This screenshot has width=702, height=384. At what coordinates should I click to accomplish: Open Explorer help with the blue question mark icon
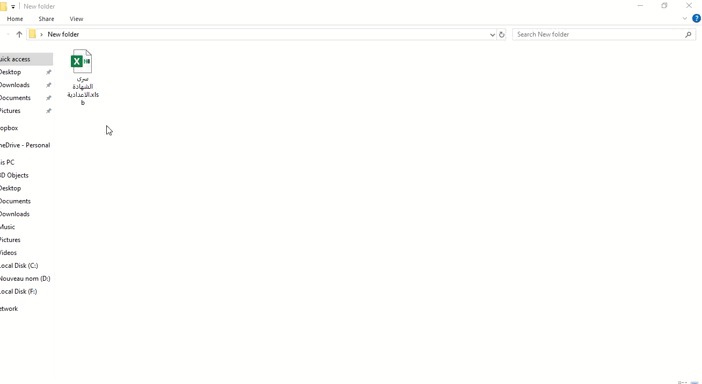coord(696,18)
